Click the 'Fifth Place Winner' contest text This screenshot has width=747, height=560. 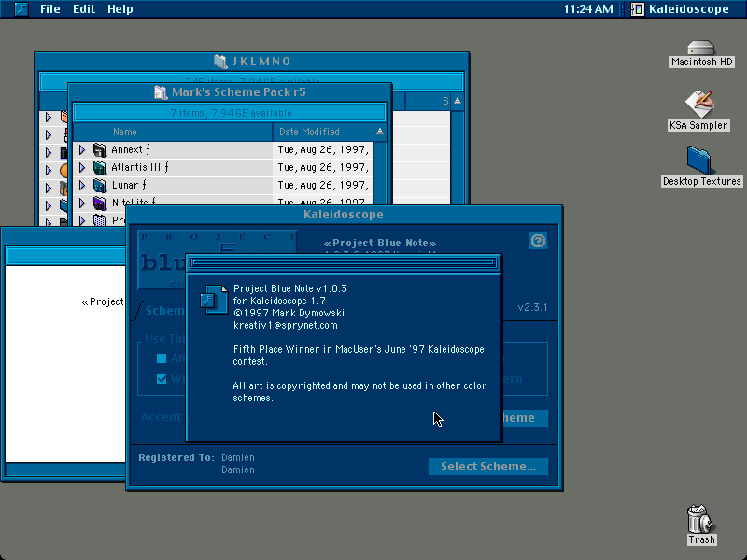click(359, 356)
